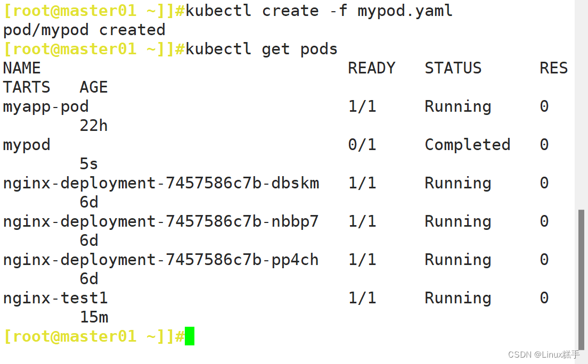Click the age value '22h'
This screenshot has height=364, width=588.
click(94, 126)
